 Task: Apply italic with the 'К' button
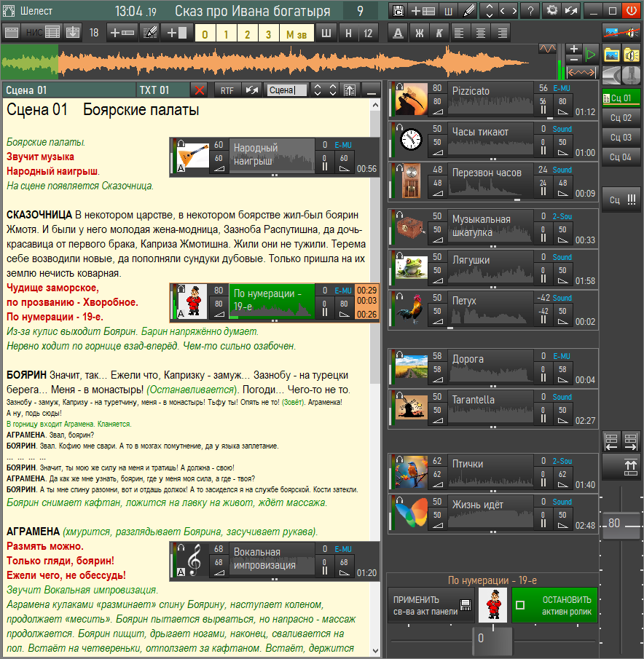point(439,32)
